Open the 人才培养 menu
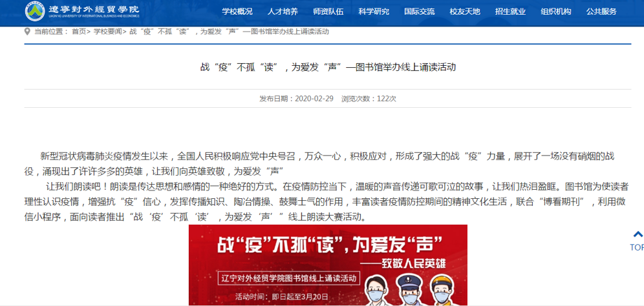 click(283, 12)
